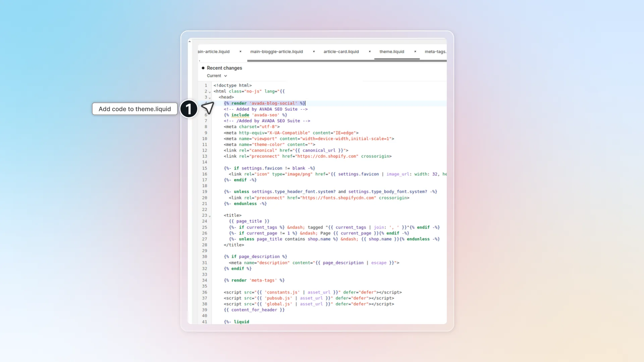Click the '<!-- Added by AVADA SEO Suite -->' comment
This screenshot has height=362, width=644.
[x=266, y=109]
